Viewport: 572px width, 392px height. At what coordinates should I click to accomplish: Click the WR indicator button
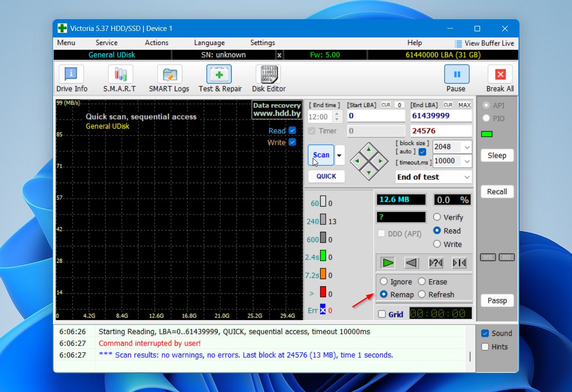[488, 257]
